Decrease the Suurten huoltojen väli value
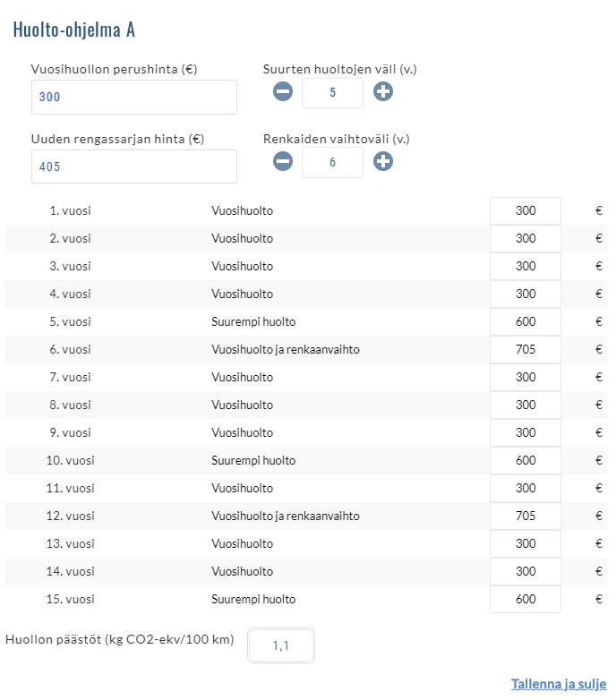Screen dimensions: 616x700 [283, 91]
